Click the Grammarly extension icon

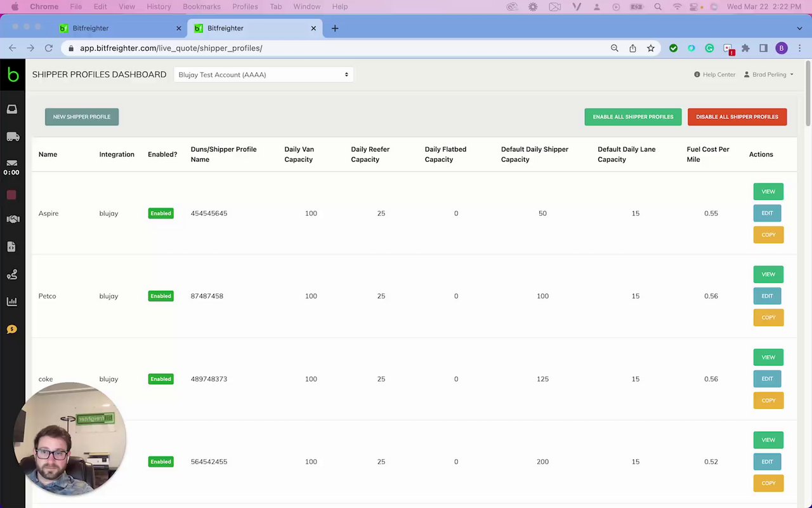[710, 48]
